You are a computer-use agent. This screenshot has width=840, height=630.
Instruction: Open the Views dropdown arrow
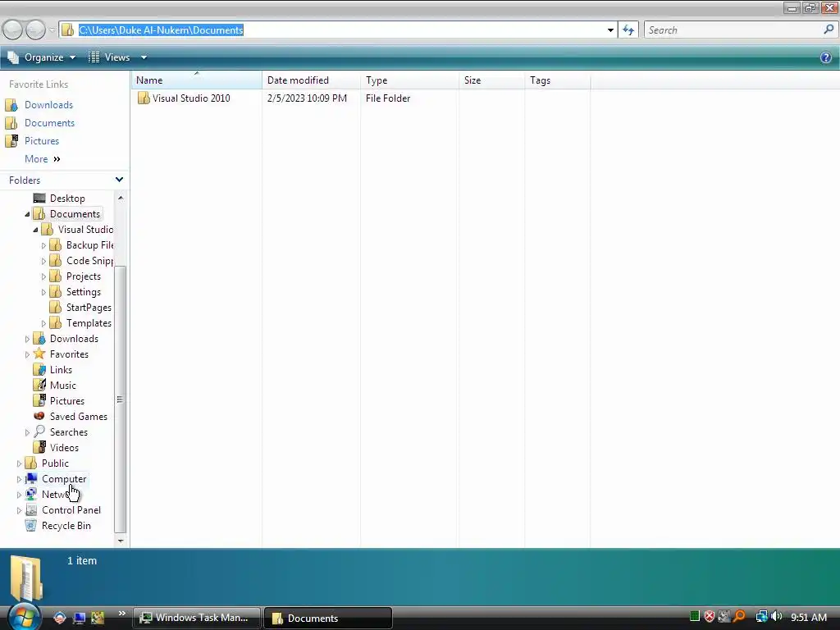tap(144, 57)
